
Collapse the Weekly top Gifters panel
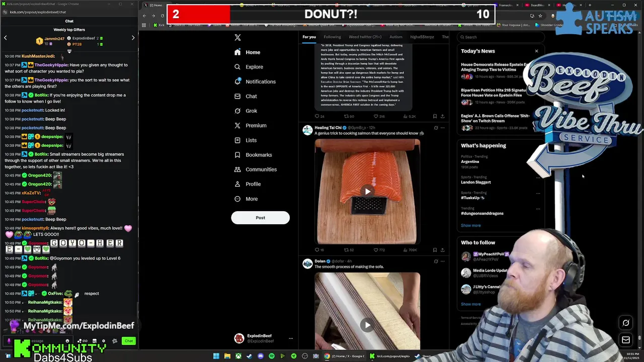point(69,51)
